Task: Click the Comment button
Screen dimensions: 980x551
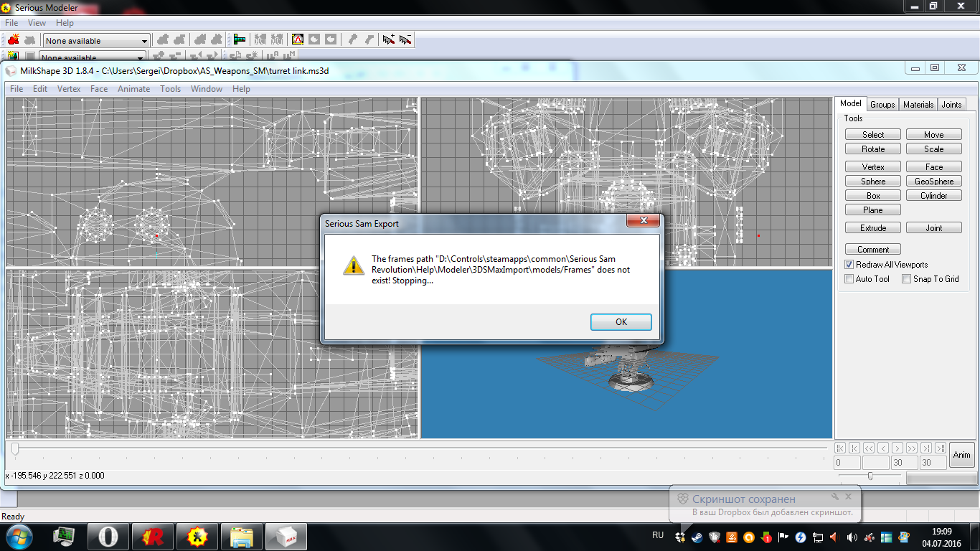Action: click(x=873, y=250)
